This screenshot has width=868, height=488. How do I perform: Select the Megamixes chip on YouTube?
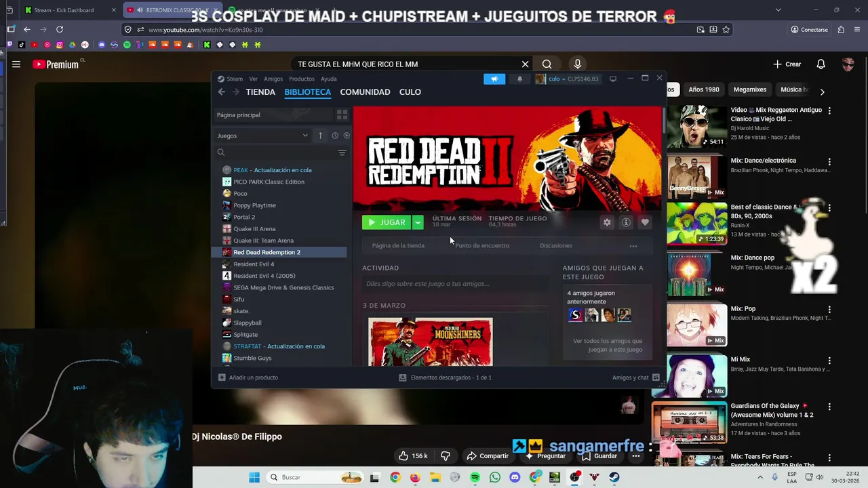coord(749,89)
